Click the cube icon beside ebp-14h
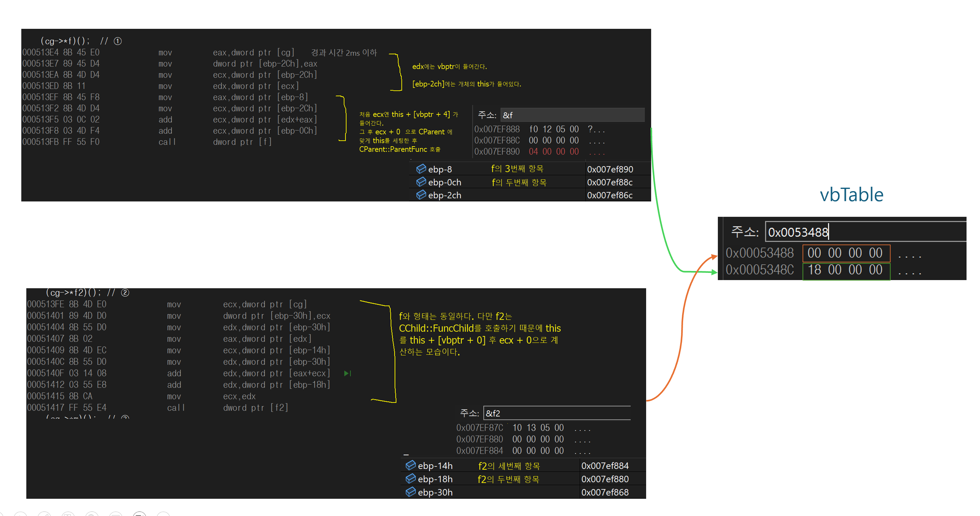This screenshot has width=980, height=516. pos(411,465)
